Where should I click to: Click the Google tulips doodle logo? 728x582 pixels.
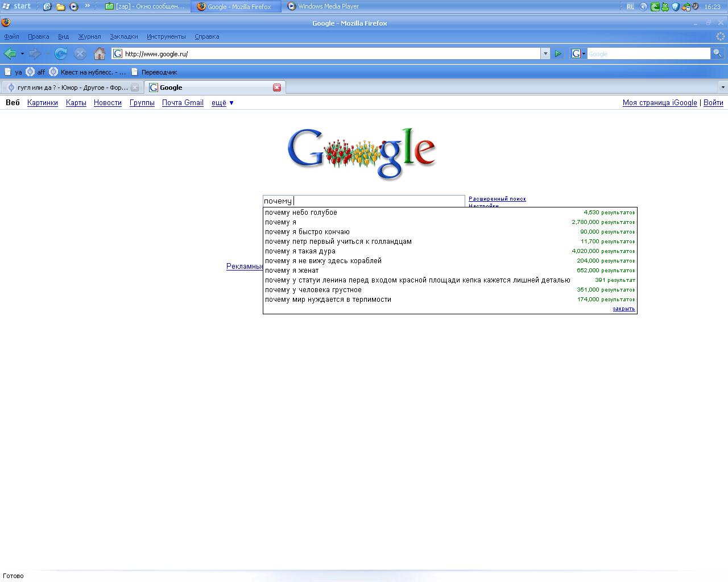coord(362,153)
